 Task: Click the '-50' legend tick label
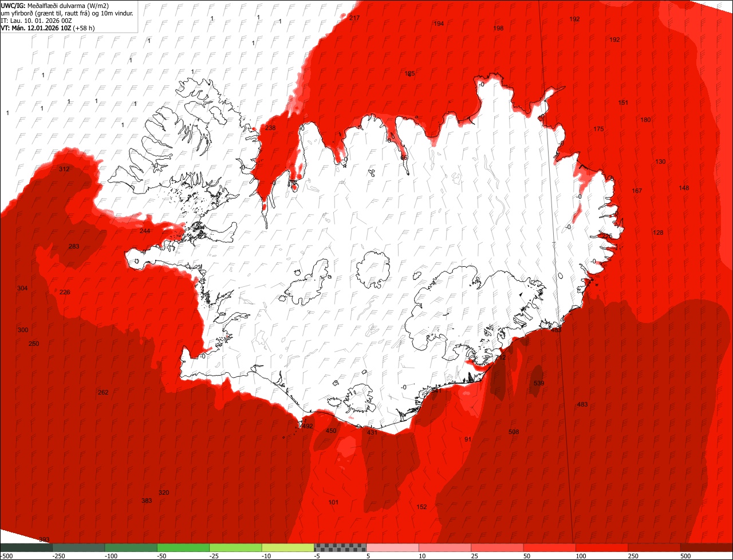coord(162,556)
